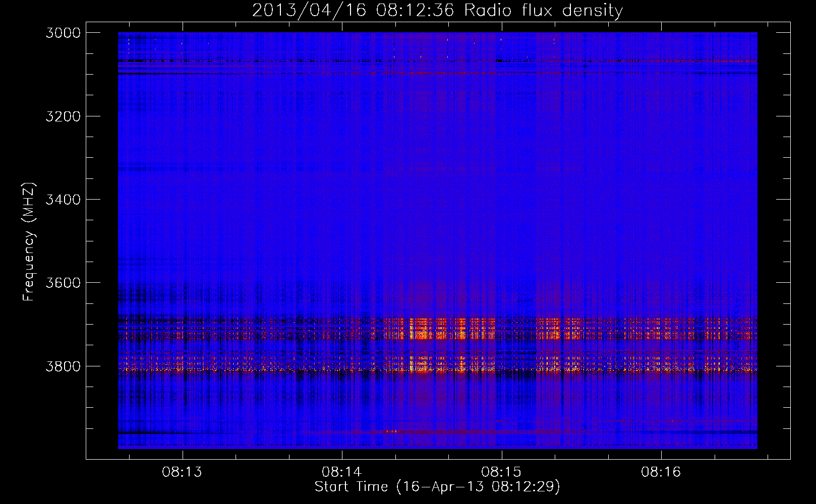Click the 3000 frequency axis label

point(63,33)
